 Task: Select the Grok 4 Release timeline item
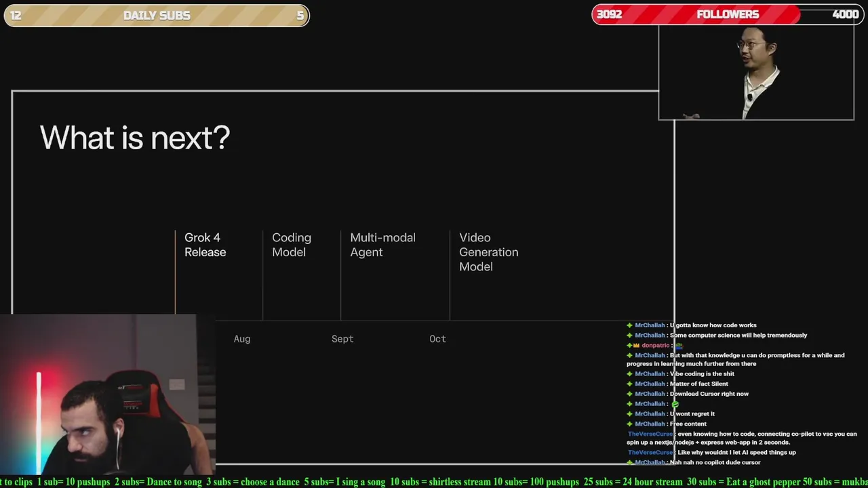[205, 245]
